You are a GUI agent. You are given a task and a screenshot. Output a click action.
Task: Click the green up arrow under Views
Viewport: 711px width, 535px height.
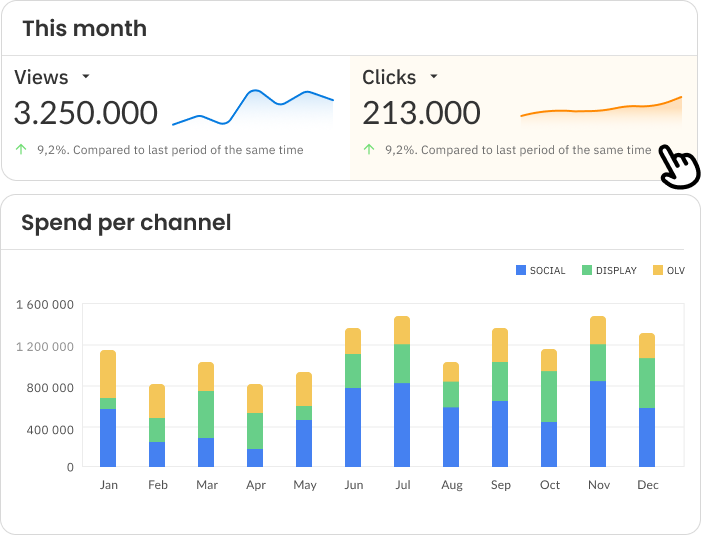21,149
